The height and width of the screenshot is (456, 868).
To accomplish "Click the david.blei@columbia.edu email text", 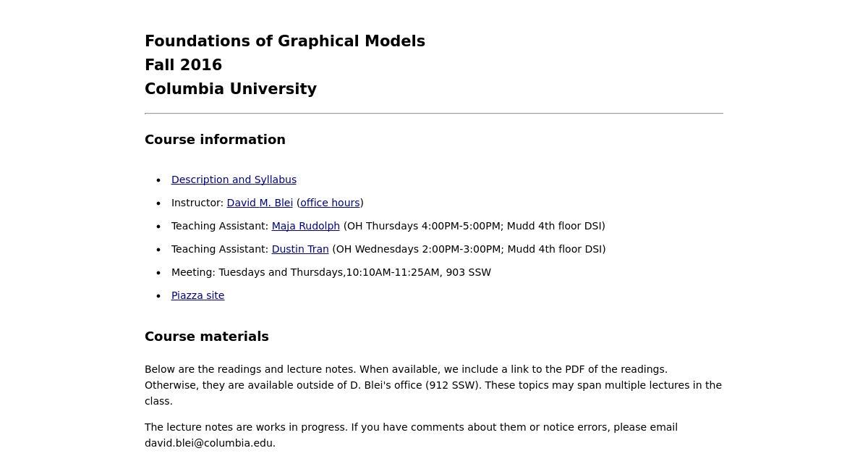I will coord(210,443).
